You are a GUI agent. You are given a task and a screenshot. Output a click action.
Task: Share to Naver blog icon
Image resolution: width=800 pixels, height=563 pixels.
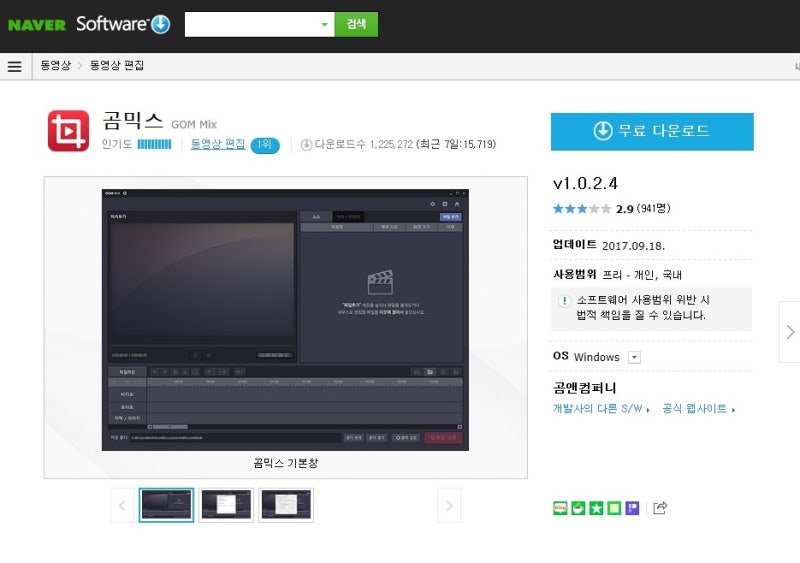click(x=560, y=508)
